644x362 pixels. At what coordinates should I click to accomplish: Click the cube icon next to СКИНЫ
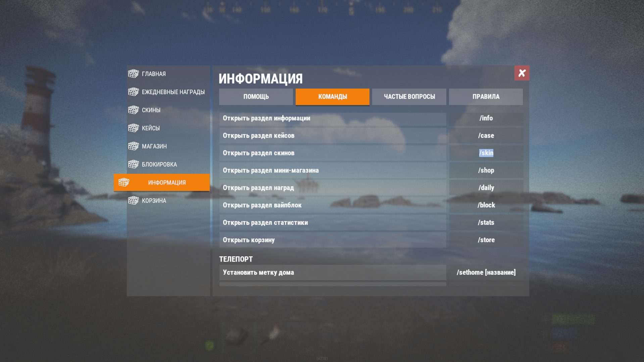point(133,110)
